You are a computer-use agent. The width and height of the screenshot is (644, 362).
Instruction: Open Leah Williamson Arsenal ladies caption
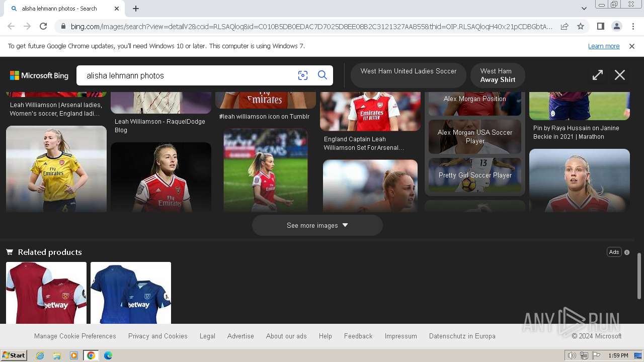[x=56, y=109]
